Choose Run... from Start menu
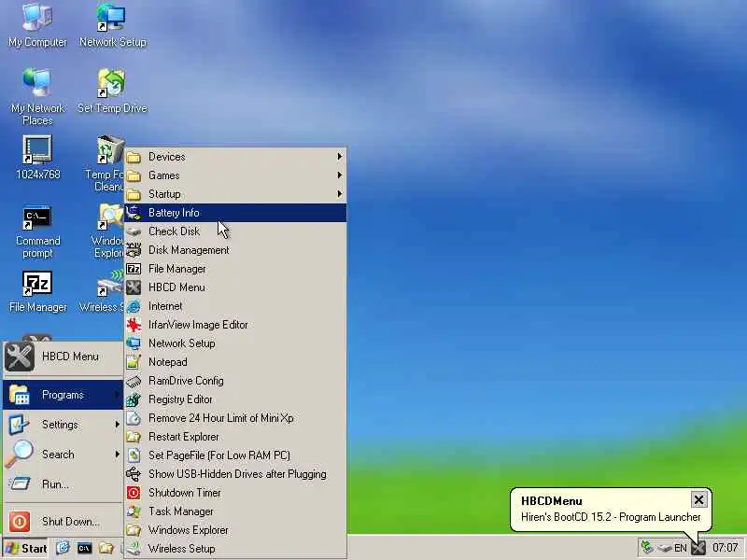Screen dimensions: 747x560 (x=63, y=484)
